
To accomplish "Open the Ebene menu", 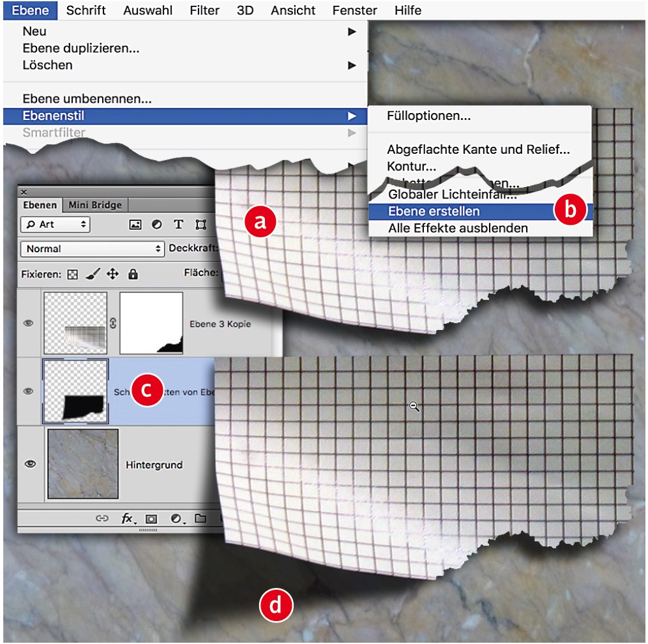I will 30,10.
